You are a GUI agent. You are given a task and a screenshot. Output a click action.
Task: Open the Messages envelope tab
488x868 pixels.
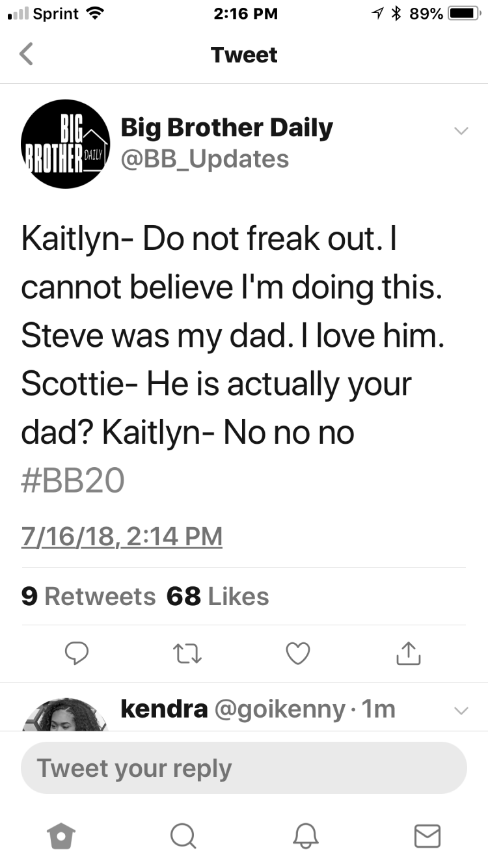click(427, 835)
